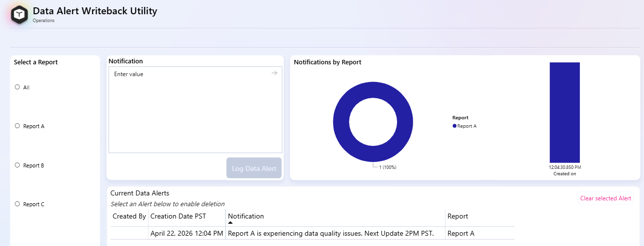Select the April 22, 2026 12:04 PM cell

[187, 233]
